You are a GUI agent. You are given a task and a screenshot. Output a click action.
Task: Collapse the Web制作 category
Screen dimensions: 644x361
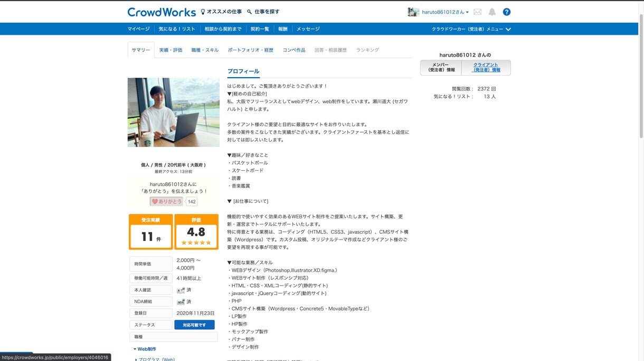pyautogui.click(x=144, y=349)
